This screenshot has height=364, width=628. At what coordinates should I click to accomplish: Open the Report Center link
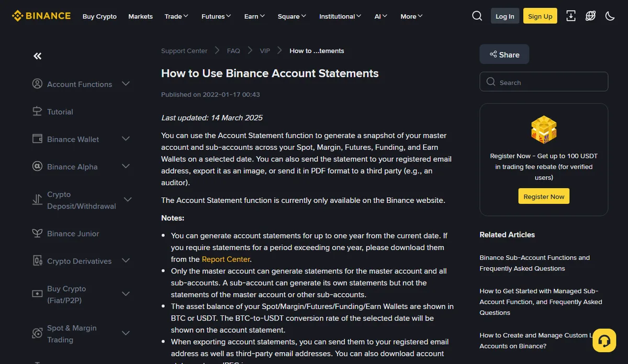226,259
